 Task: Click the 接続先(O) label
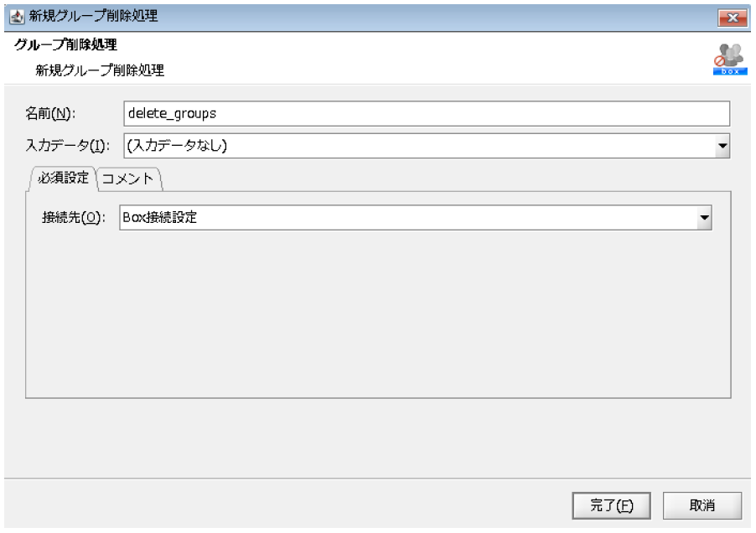coord(72,219)
